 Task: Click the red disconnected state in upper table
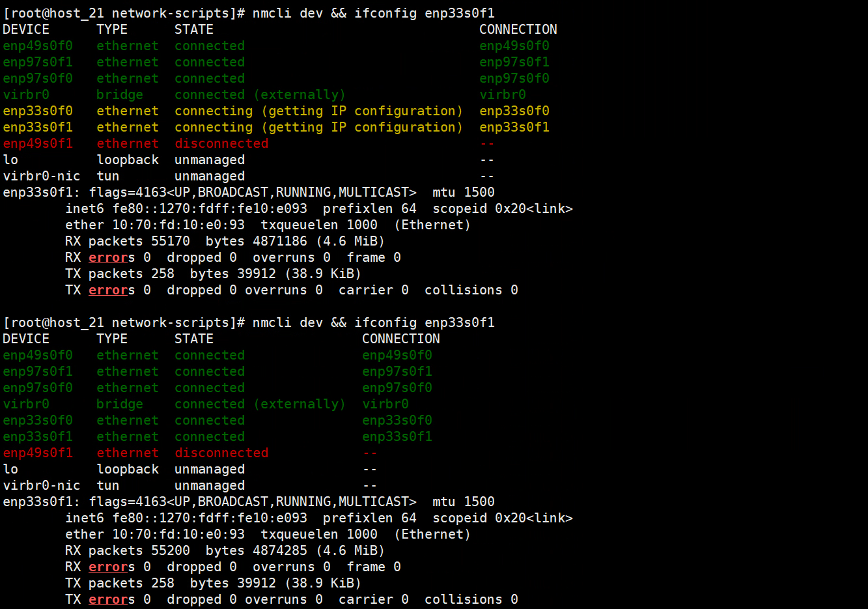[x=221, y=143]
